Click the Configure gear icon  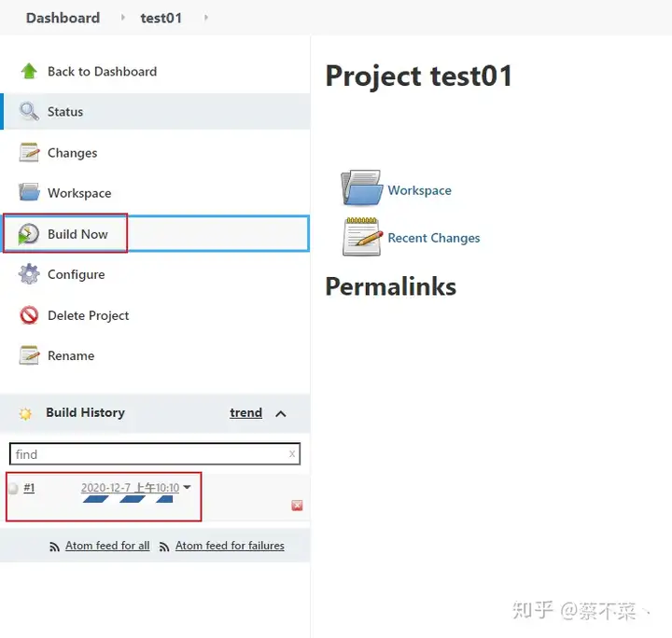coord(29,274)
